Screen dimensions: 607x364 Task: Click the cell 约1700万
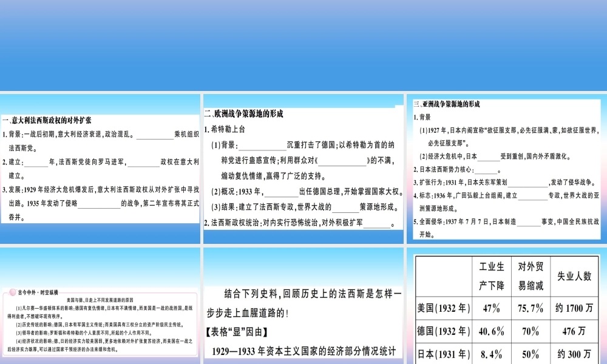click(574, 308)
